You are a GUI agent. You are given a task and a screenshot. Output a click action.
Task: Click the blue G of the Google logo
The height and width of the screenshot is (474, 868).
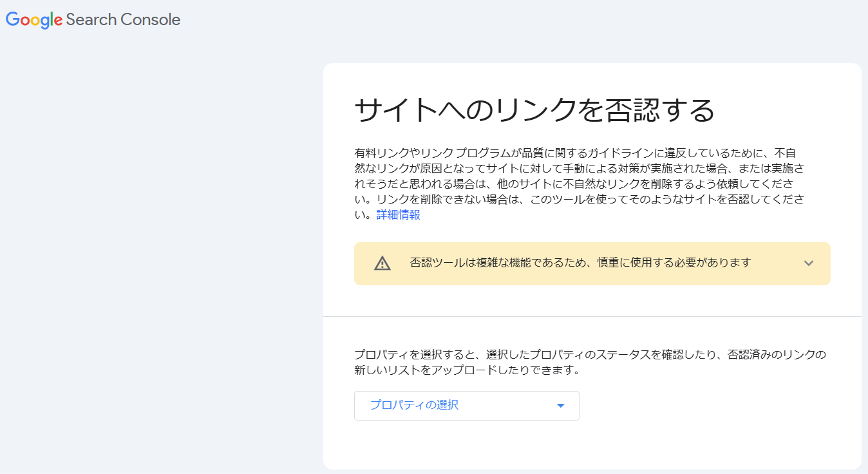click(12, 19)
